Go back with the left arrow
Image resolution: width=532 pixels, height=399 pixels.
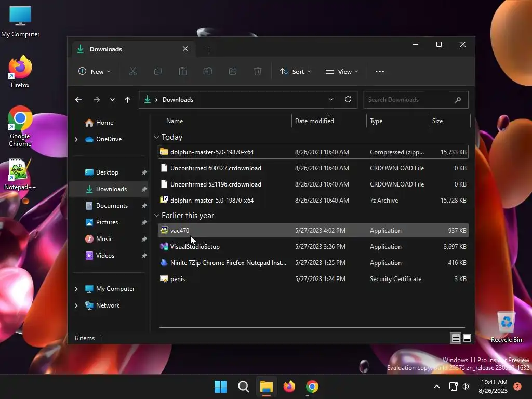click(78, 100)
